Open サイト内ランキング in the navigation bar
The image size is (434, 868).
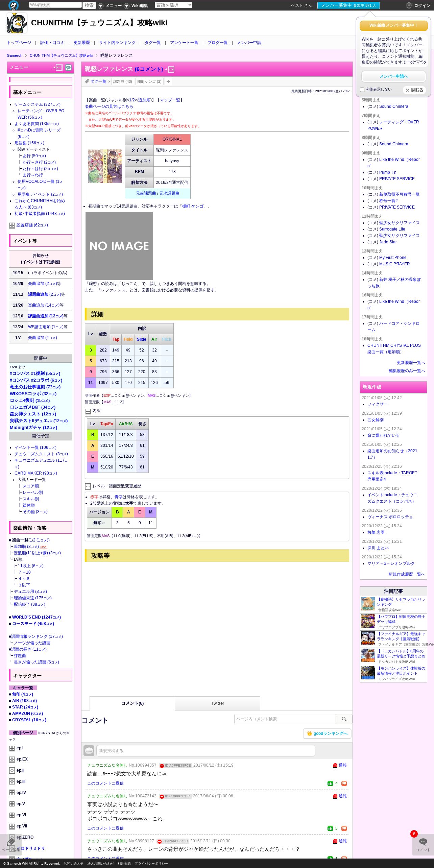coord(117,43)
